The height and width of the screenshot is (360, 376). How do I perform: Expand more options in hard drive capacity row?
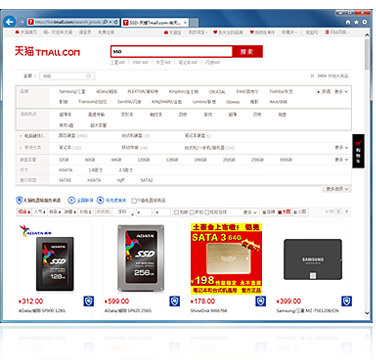pyautogui.click(x=341, y=160)
